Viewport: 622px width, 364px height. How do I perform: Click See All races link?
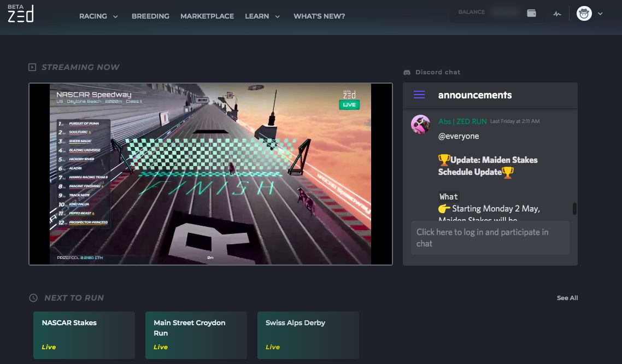click(567, 298)
